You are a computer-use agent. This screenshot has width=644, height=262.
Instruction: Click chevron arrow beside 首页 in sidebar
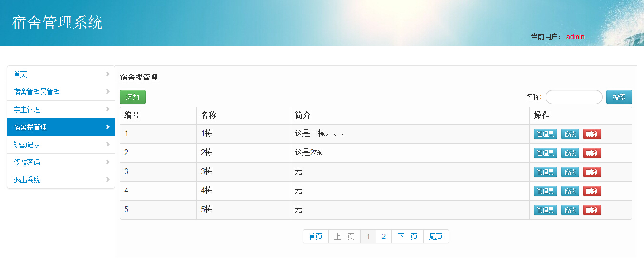click(107, 74)
